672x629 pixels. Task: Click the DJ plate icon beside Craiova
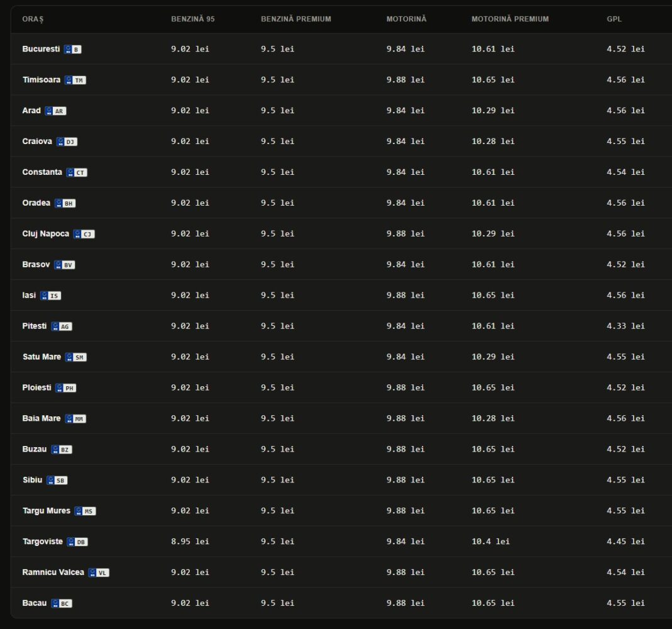(67, 142)
